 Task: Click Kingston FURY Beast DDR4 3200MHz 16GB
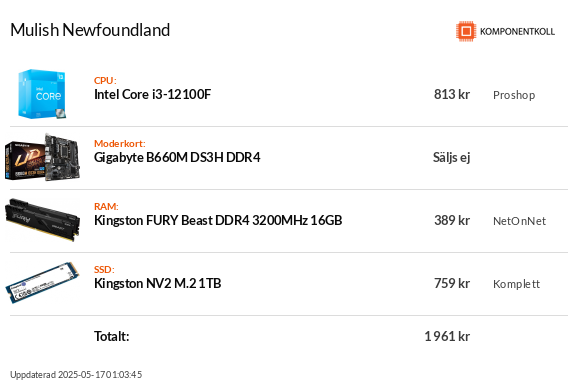coord(218,221)
